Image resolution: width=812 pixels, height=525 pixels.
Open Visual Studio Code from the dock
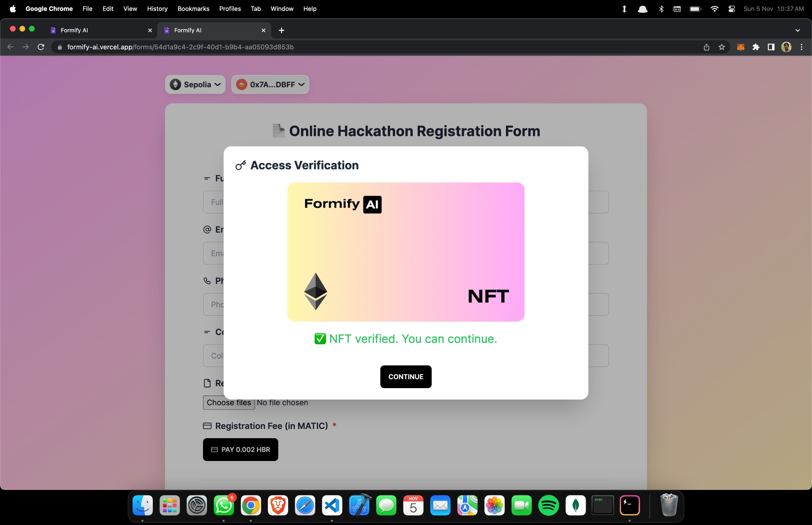(332, 506)
